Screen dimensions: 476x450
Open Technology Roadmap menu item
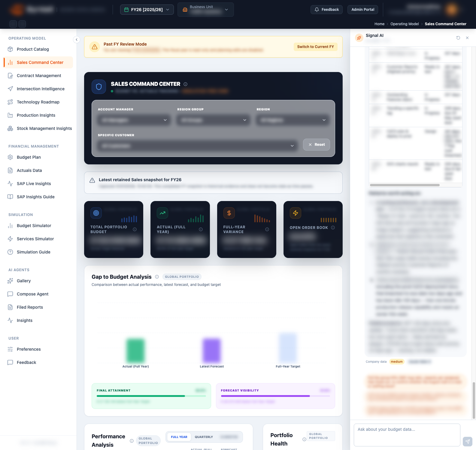point(38,102)
